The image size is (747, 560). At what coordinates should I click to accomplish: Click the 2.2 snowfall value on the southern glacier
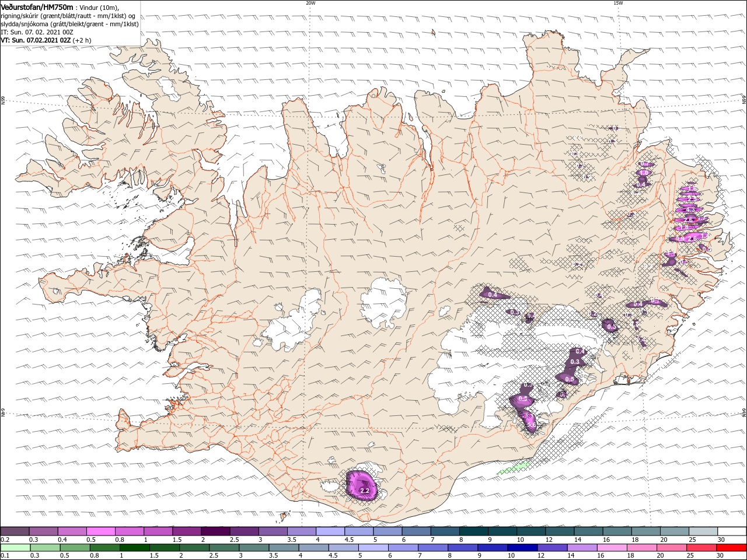[365, 491]
